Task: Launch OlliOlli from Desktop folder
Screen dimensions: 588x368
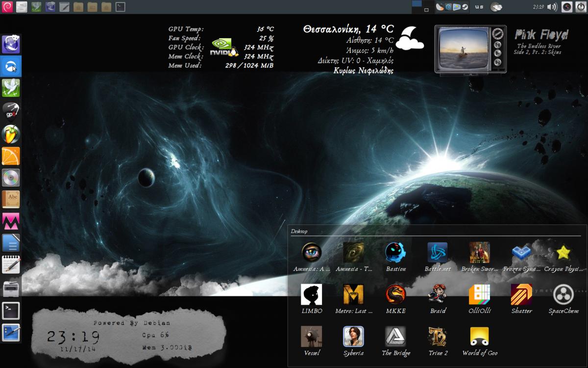Action: [x=479, y=299]
